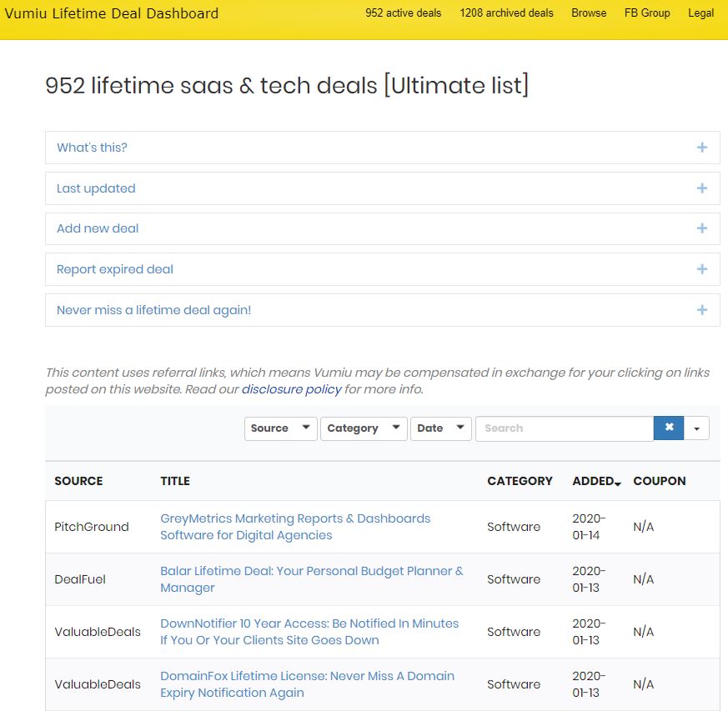Open the Category filter dropdown
The image size is (728, 711).
(x=364, y=428)
